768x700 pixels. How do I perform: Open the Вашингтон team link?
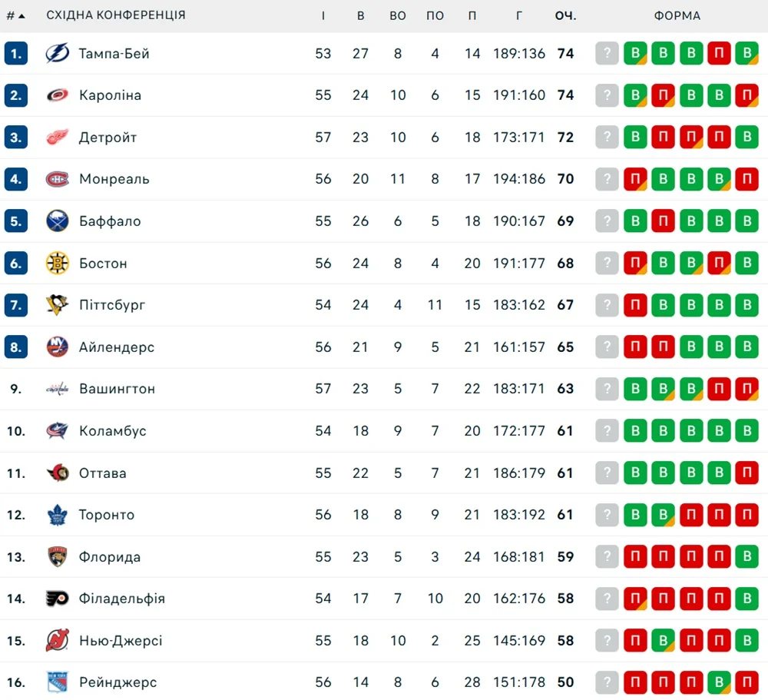tap(117, 389)
